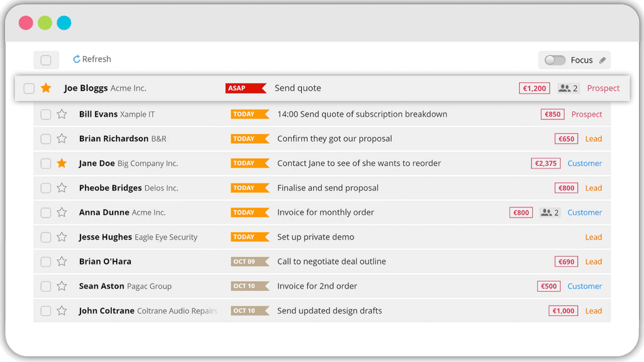
Task: Star Pheobe Bridges' task
Action: coord(61,187)
